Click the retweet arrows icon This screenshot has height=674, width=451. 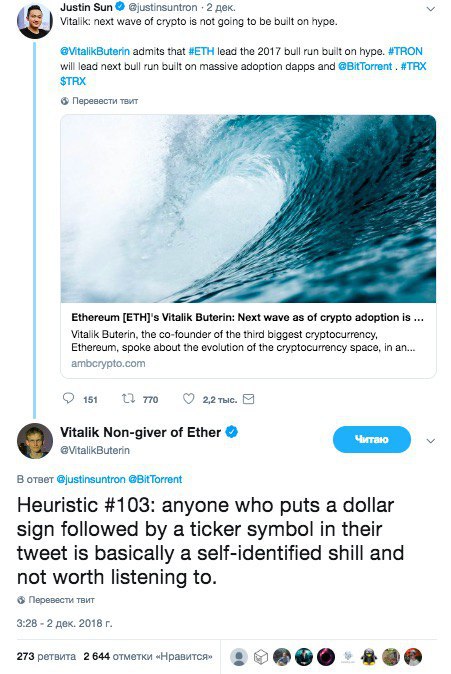pos(128,399)
